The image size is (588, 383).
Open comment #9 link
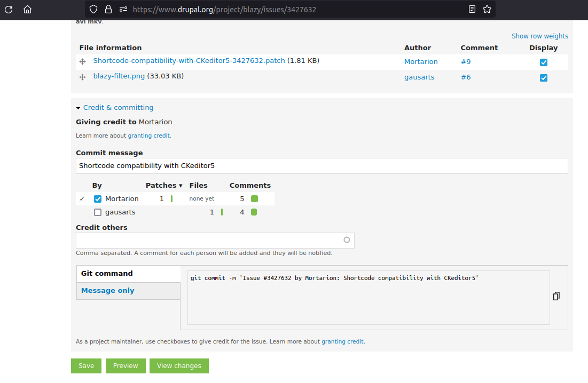pyautogui.click(x=466, y=62)
